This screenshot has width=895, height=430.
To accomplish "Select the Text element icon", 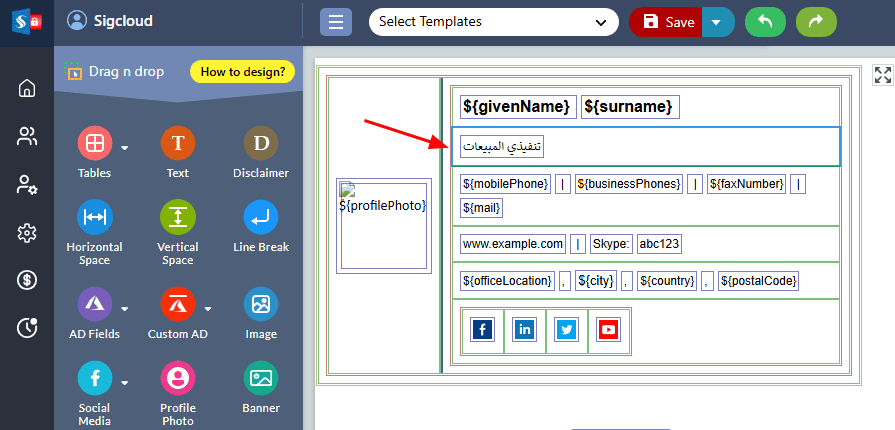I will pos(177,144).
